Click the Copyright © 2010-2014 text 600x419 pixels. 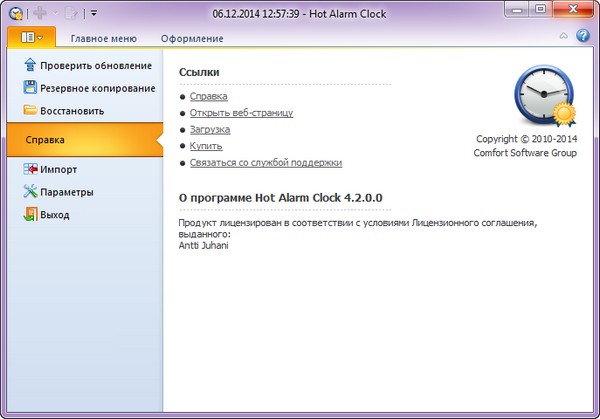[x=527, y=139]
